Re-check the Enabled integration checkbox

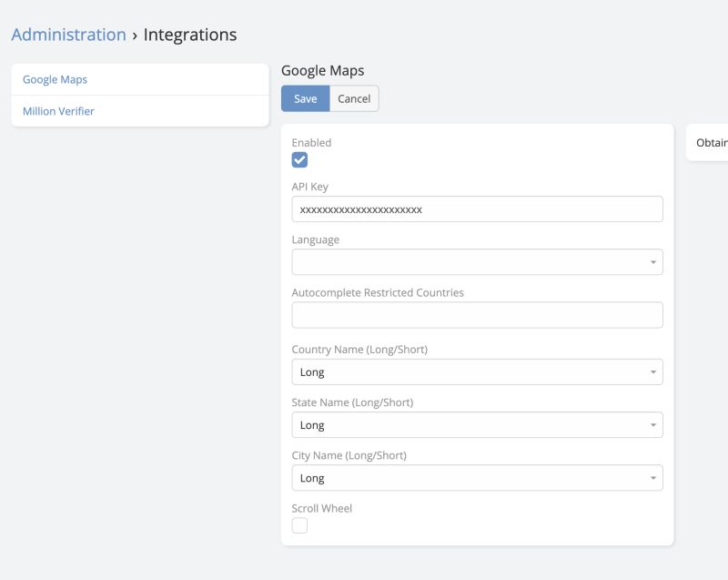[300, 158]
